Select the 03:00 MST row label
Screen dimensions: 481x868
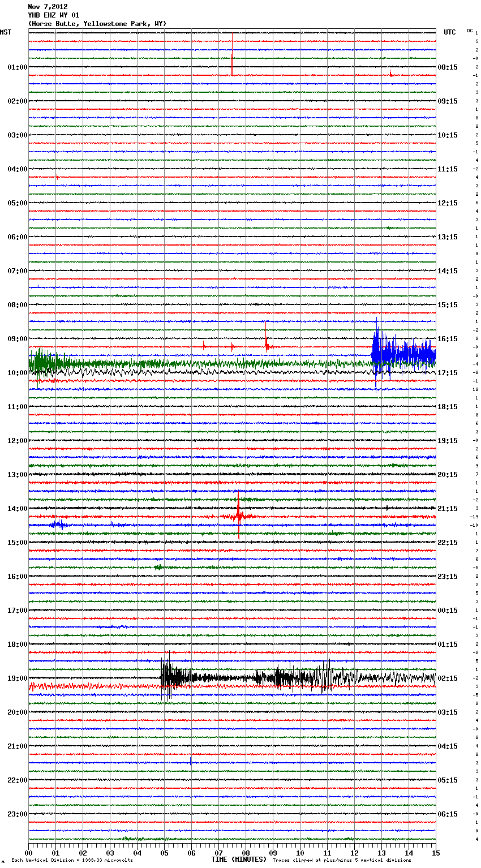[x=18, y=135]
